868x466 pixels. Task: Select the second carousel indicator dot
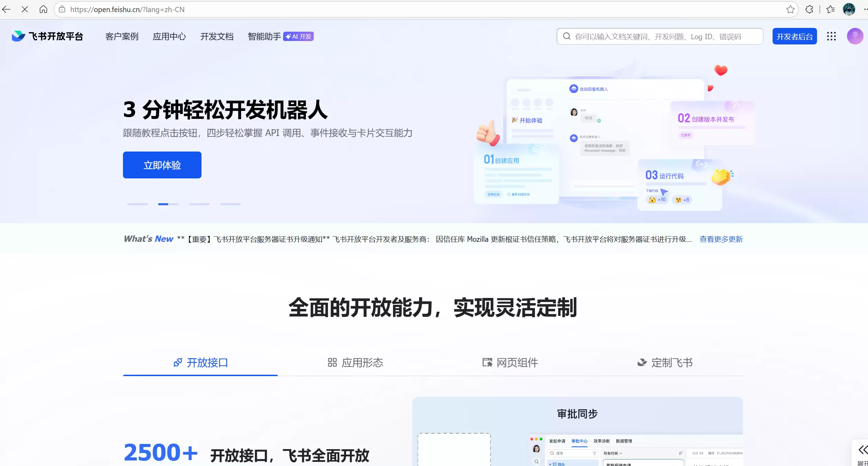tap(168, 204)
